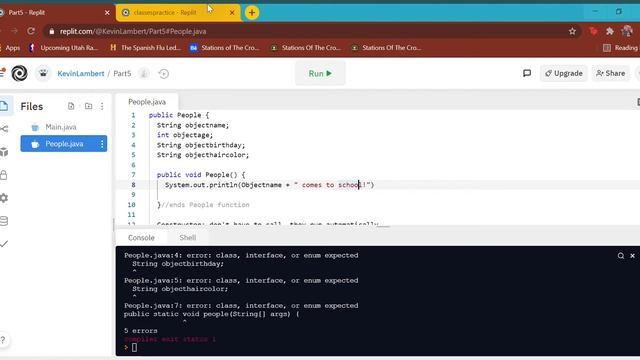Open The Spanish Flu Led... bookmark
Image resolution: width=640 pixels, height=360 pixels.
pos(145,48)
